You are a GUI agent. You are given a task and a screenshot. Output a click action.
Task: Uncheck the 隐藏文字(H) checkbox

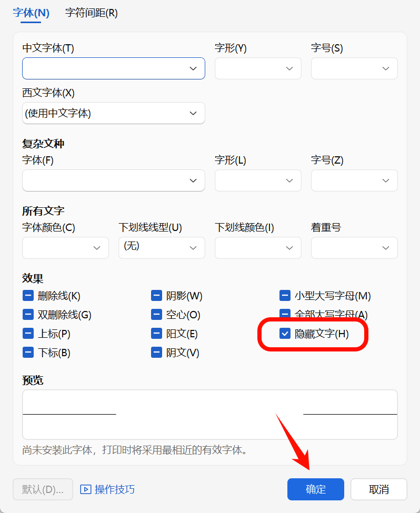285,334
